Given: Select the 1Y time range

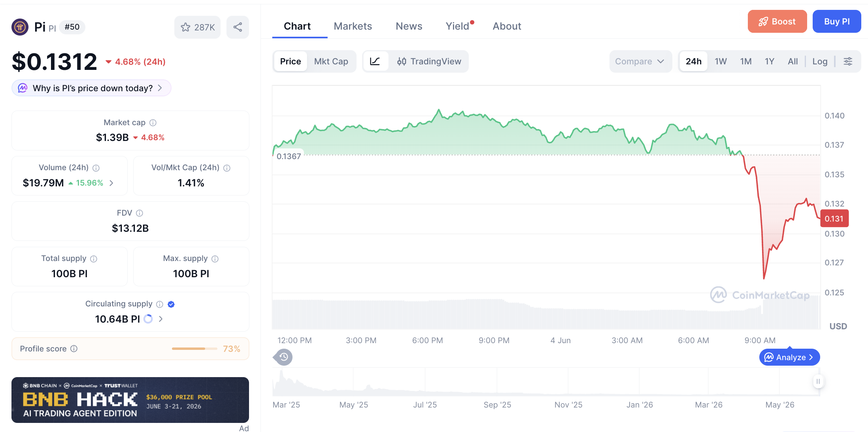Looking at the screenshot, I should [770, 61].
